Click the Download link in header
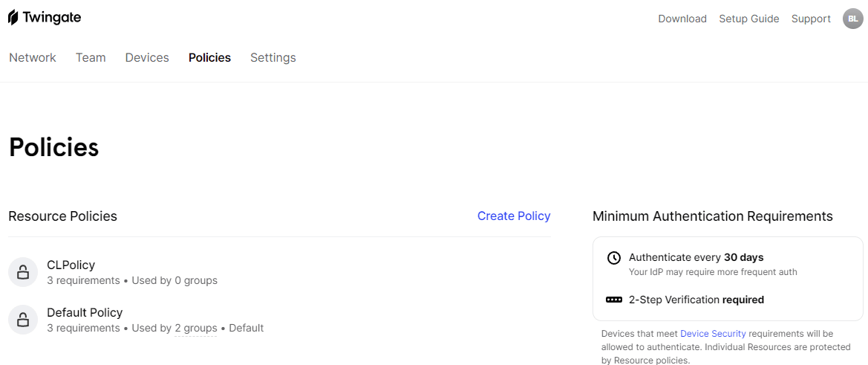Screen dimensions: 868x365 [682, 19]
